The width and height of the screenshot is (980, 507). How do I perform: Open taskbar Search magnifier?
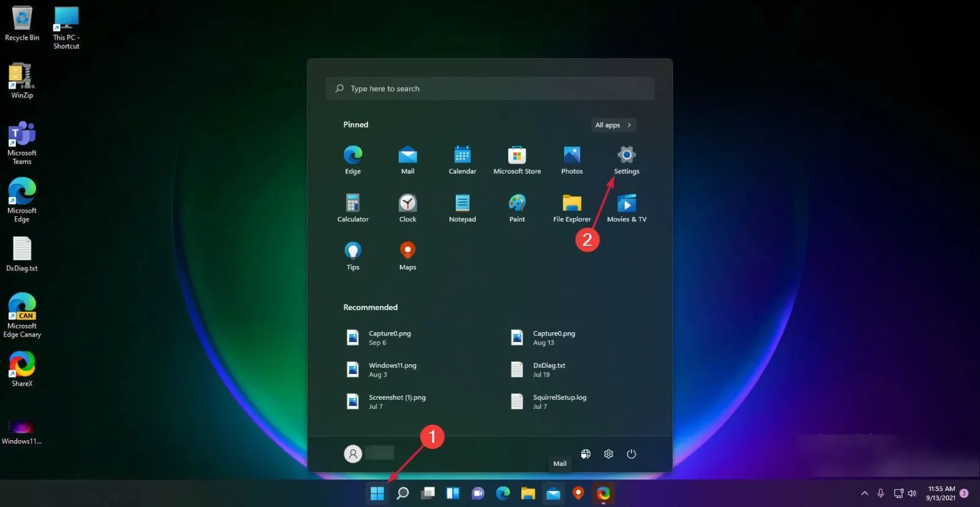402,493
